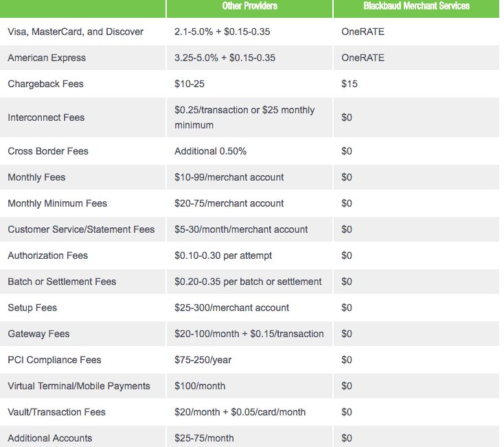Select the 'Vault/Transaction Fees' label
This screenshot has width=504, height=447.
click(x=56, y=412)
